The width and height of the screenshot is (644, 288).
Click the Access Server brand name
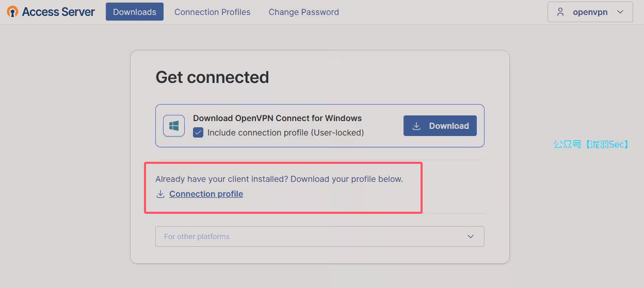coord(58,12)
